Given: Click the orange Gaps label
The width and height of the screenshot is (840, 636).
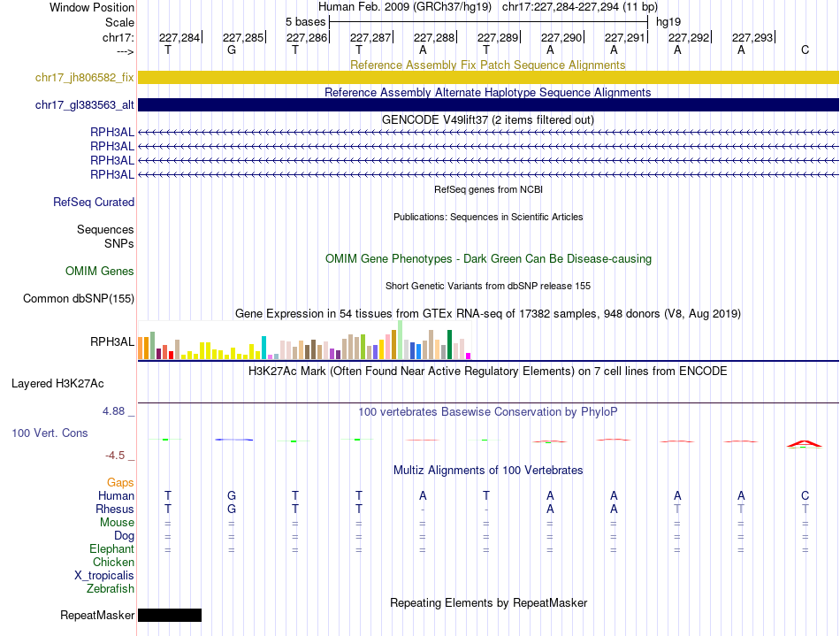Looking at the screenshot, I should (x=120, y=483).
